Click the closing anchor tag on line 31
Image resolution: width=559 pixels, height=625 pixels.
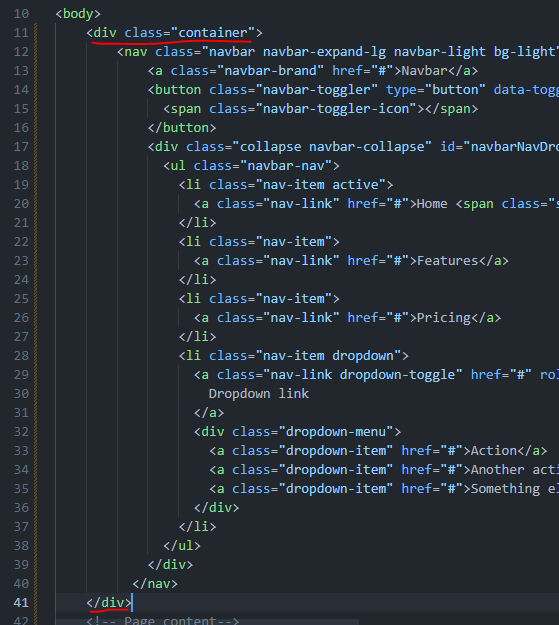209,413
